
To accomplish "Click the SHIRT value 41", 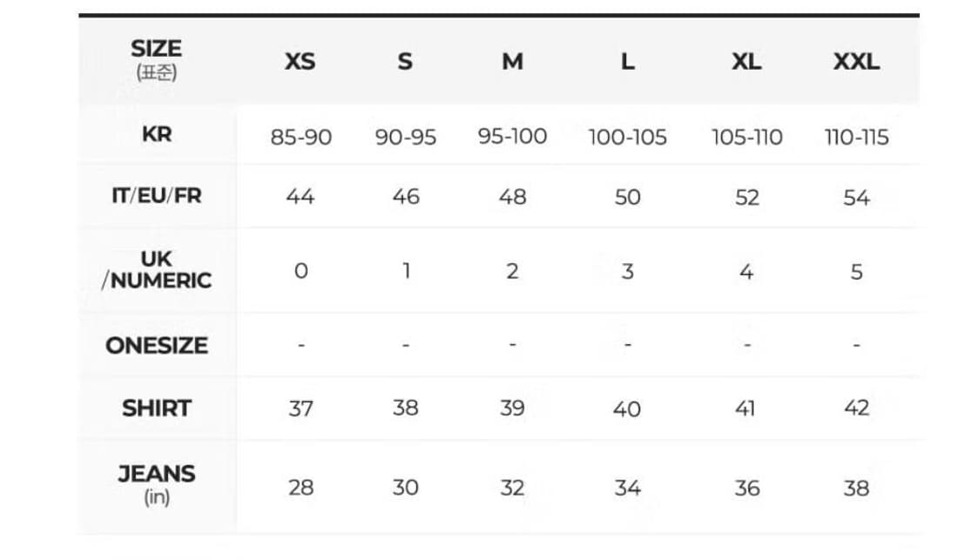I will (x=746, y=408).
